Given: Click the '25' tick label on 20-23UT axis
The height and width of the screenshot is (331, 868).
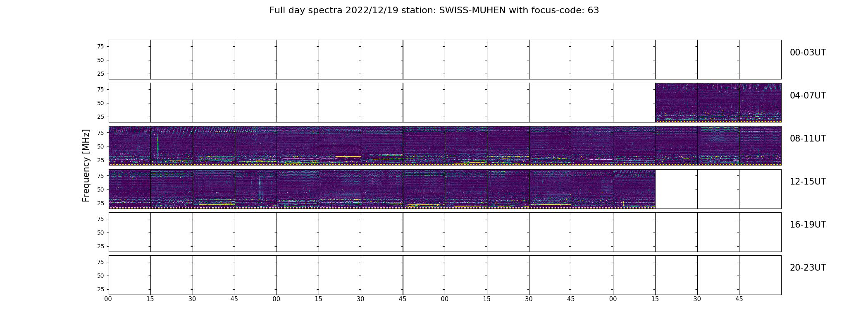Looking at the screenshot, I should [100, 289].
